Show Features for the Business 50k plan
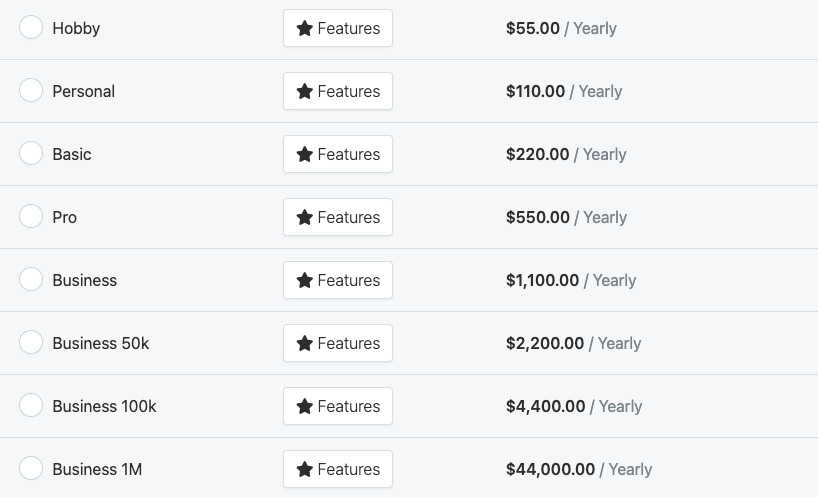 (338, 343)
